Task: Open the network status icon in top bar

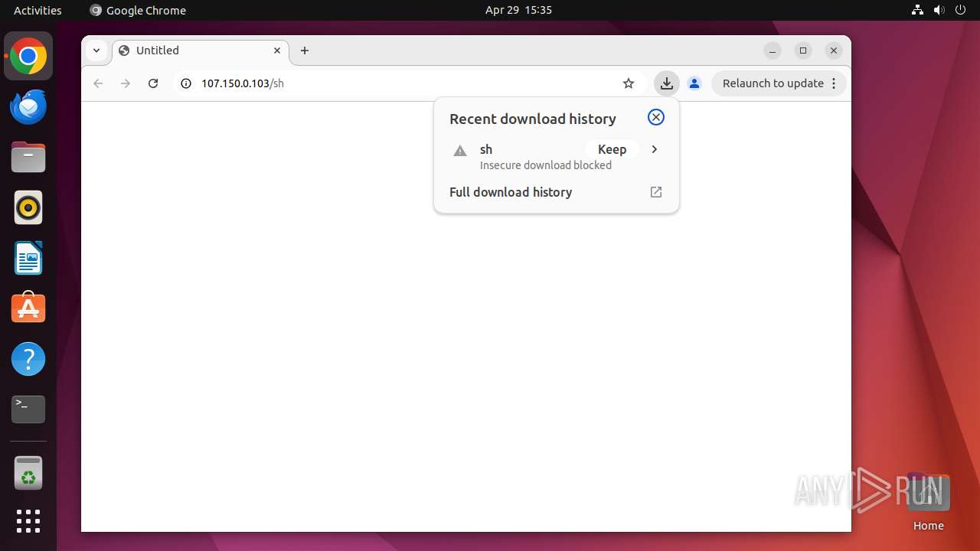Action: (917, 10)
